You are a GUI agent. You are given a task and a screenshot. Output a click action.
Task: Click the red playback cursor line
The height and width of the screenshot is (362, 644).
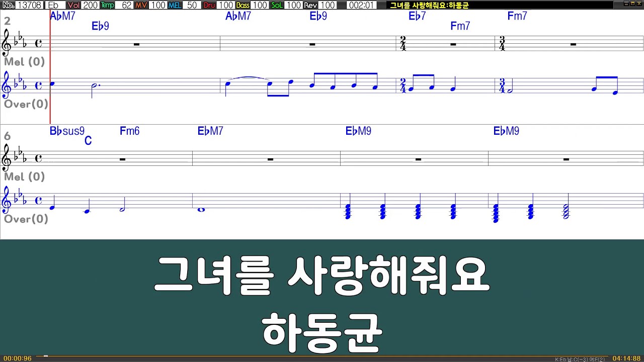click(x=50, y=67)
